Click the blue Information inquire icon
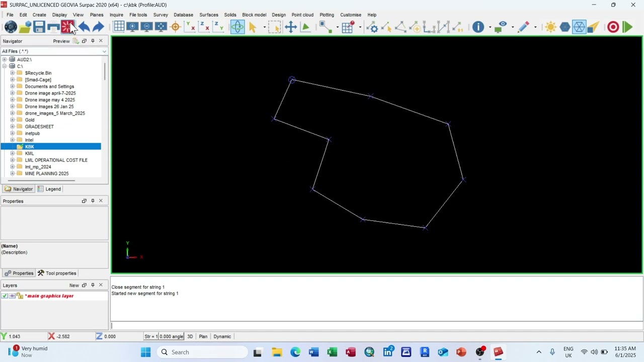 [x=478, y=27]
